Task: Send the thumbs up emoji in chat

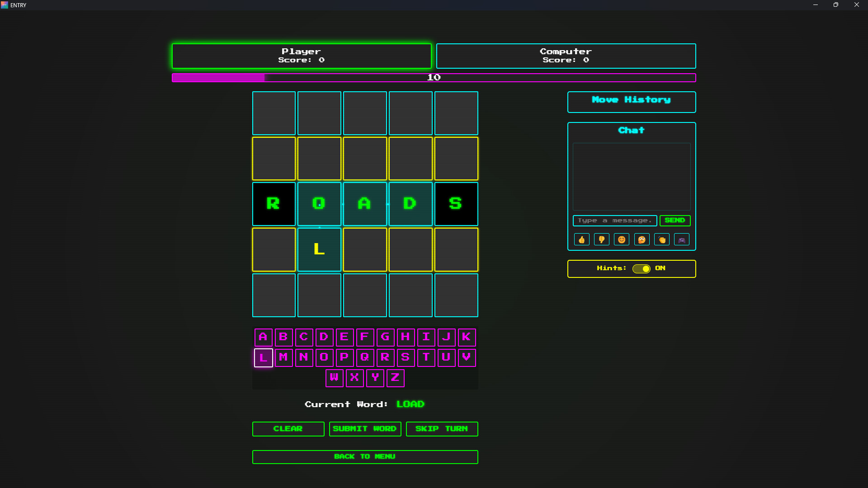Action: click(x=581, y=239)
